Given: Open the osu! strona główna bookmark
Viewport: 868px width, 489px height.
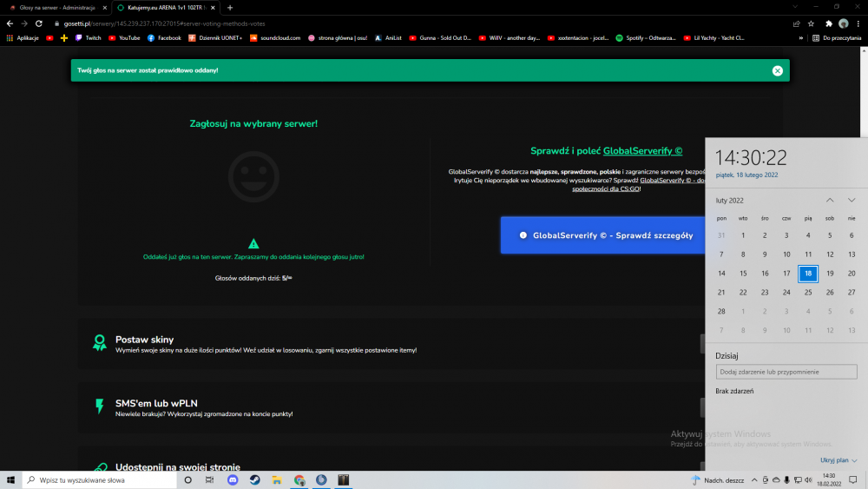Looking at the screenshot, I should pyautogui.click(x=338, y=38).
